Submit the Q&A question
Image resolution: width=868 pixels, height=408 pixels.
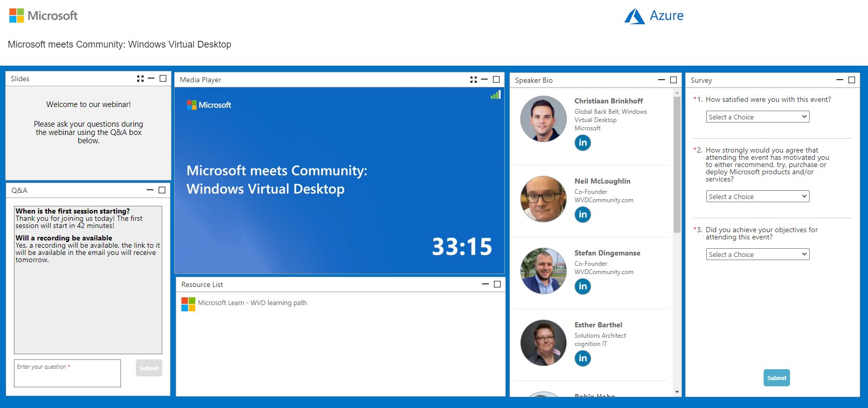(149, 368)
